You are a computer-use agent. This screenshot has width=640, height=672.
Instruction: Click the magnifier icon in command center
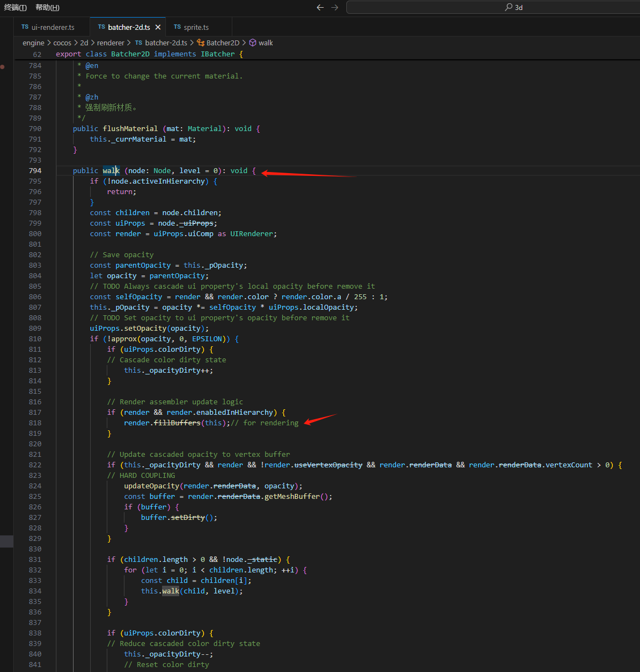tap(508, 7)
